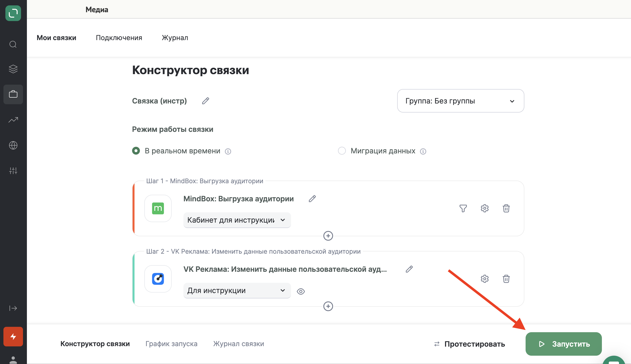Rename MindBox step with pencil icon
The height and width of the screenshot is (364, 631).
click(x=312, y=199)
